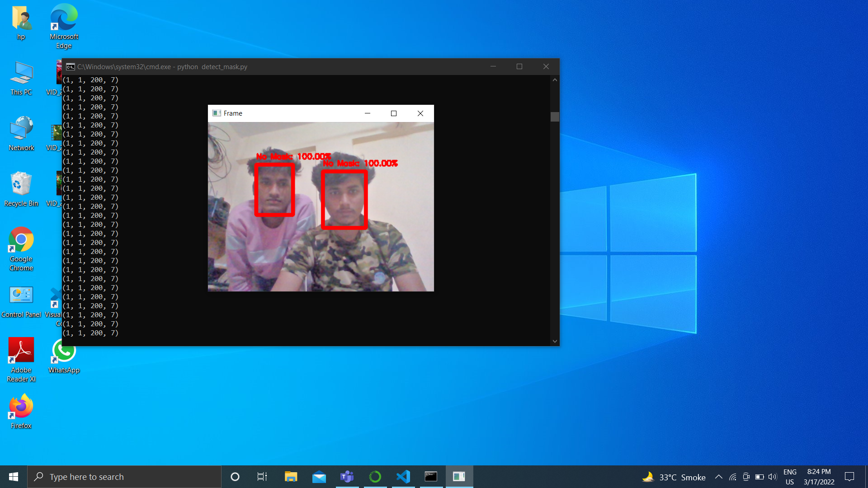Show hidden system tray icons

pos(718,477)
